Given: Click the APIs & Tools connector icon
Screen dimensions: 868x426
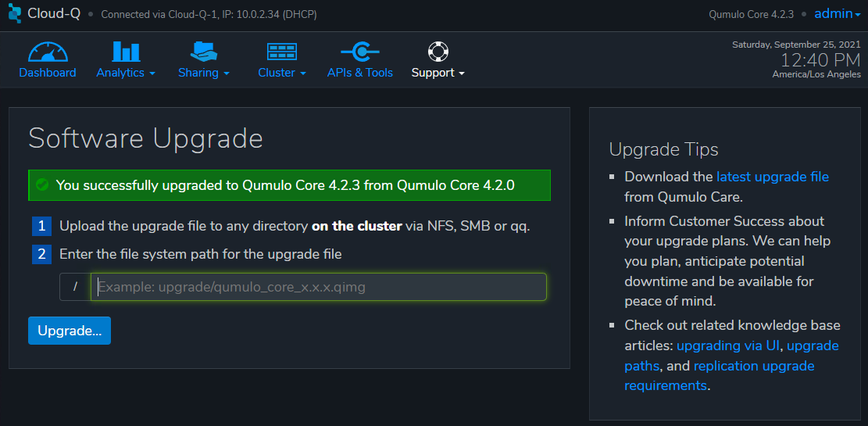Looking at the screenshot, I should [x=360, y=52].
